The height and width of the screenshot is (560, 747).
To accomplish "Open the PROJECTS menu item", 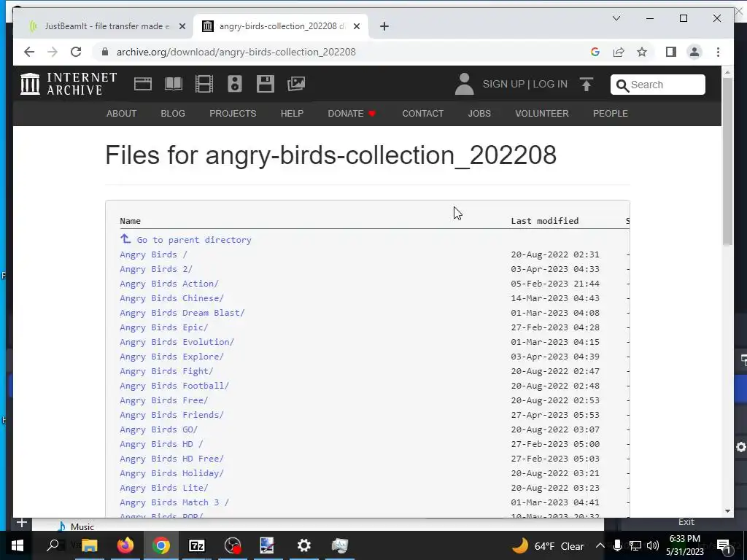I will tap(233, 113).
